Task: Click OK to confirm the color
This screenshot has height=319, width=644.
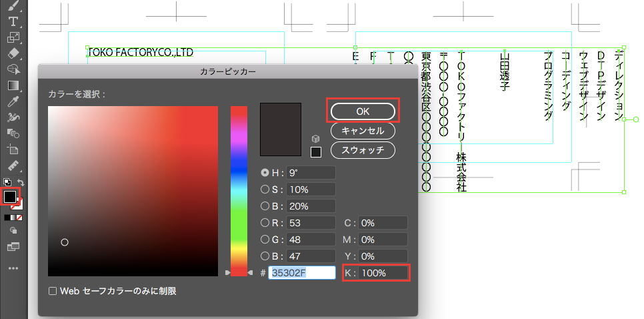Action: click(x=363, y=111)
